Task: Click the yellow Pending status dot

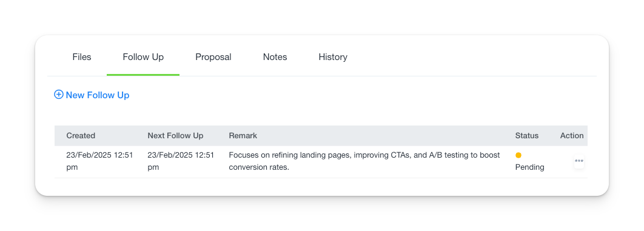Action: pyautogui.click(x=518, y=155)
